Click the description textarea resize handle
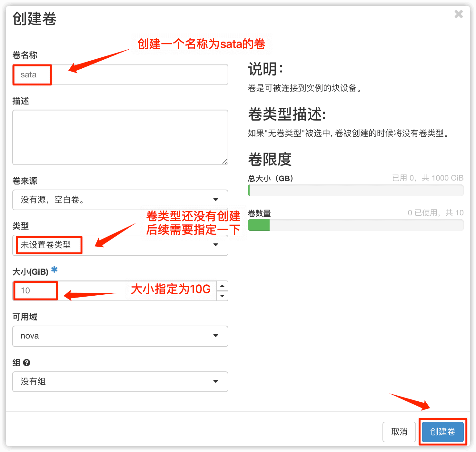476x452 pixels. click(x=225, y=162)
